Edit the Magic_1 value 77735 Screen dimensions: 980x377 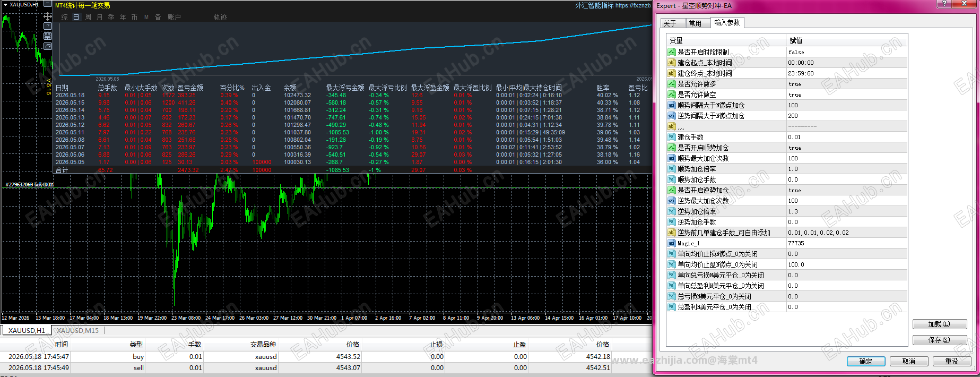coord(847,243)
